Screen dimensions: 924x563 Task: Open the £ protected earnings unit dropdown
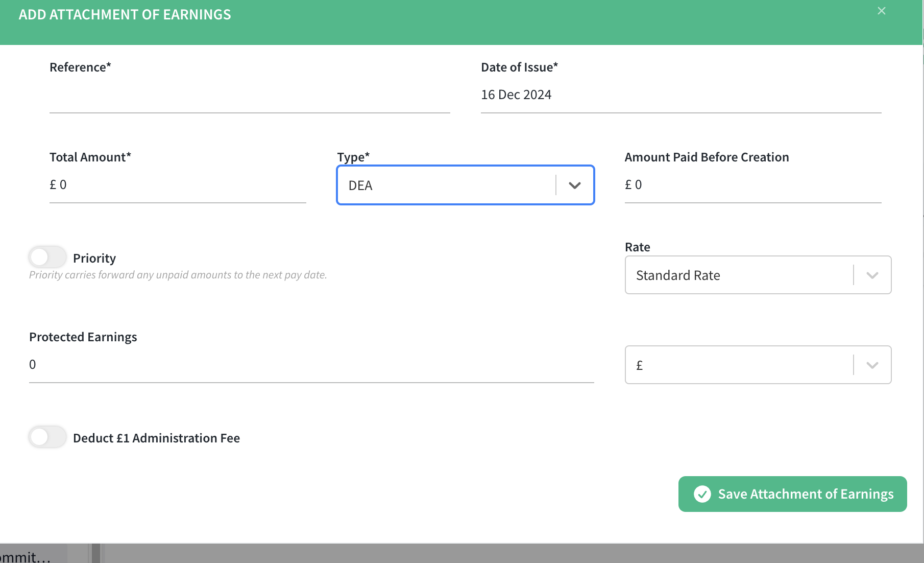[738, 365]
